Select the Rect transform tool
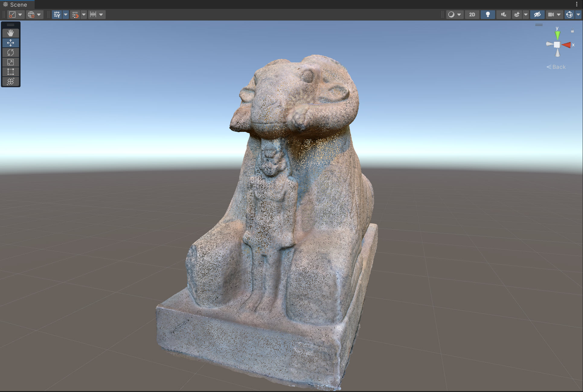Viewport: 583px width, 392px height. 11,72
